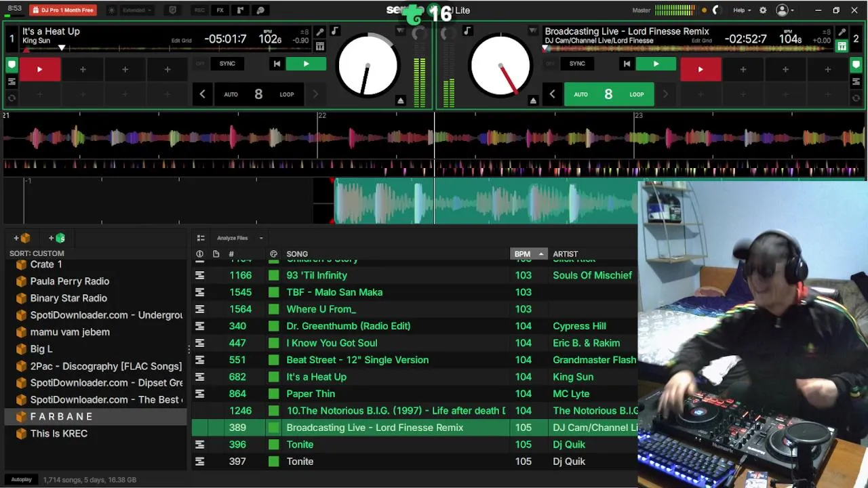Toggle day mode sun icon
868x488 pixels.
(x=112, y=10)
